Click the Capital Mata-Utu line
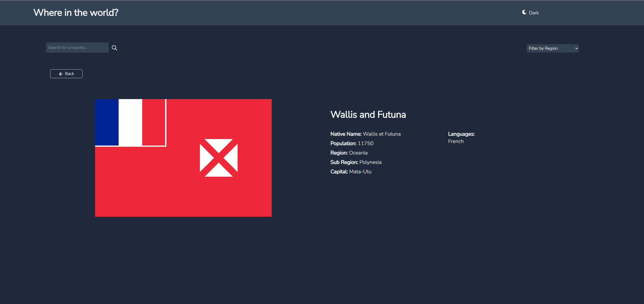Viewport: 644px width, 304px height. point(351,172)
